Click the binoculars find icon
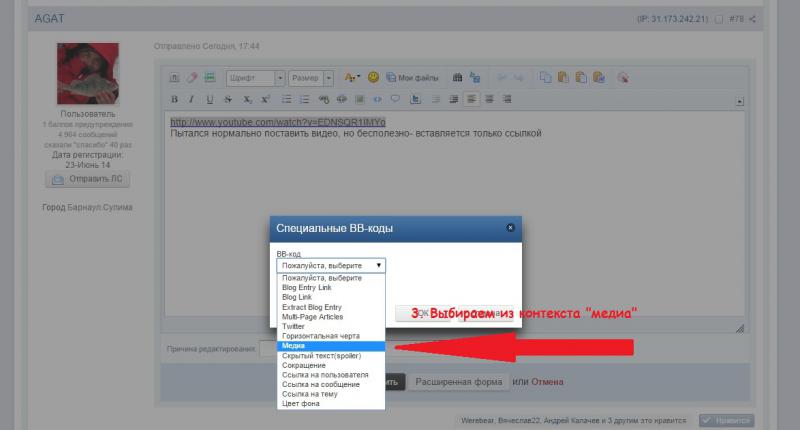The height and width of the screenshot is (430, 800). [457, 78]
